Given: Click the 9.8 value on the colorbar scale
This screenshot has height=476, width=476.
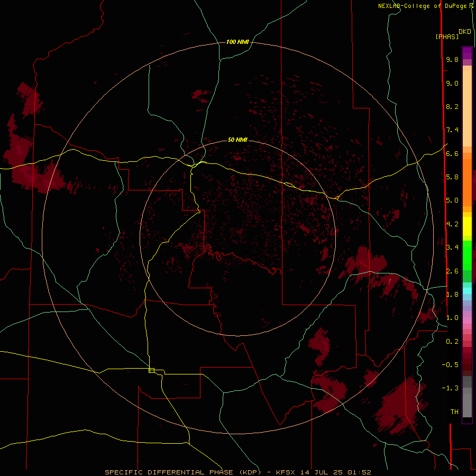Looking at the screenshot, I should pos(452,59).
